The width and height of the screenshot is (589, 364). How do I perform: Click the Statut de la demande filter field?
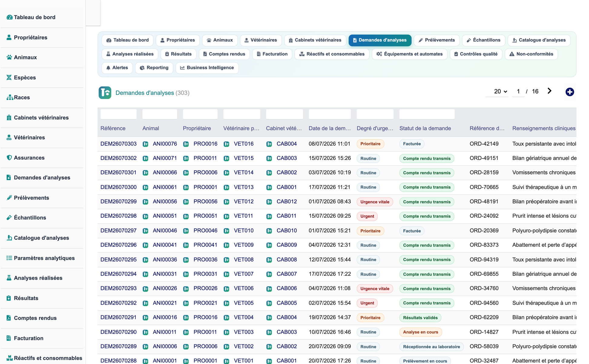[x=427, y=114]
